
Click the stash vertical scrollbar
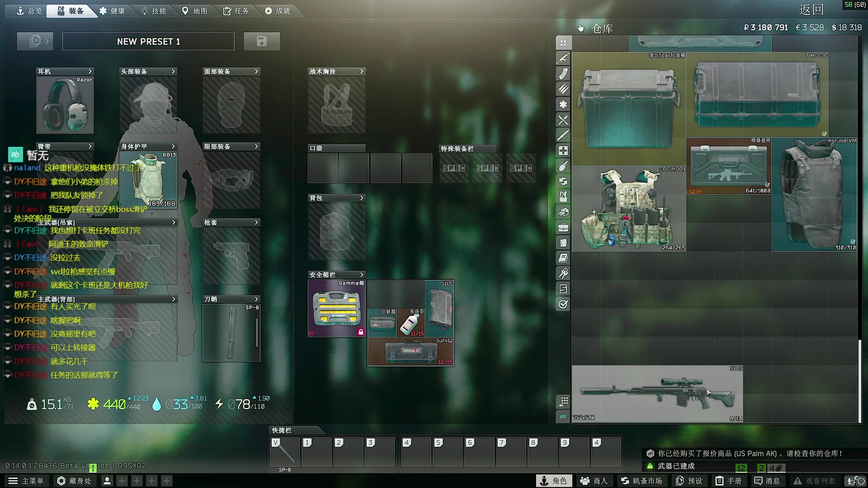tap(860, 381)
